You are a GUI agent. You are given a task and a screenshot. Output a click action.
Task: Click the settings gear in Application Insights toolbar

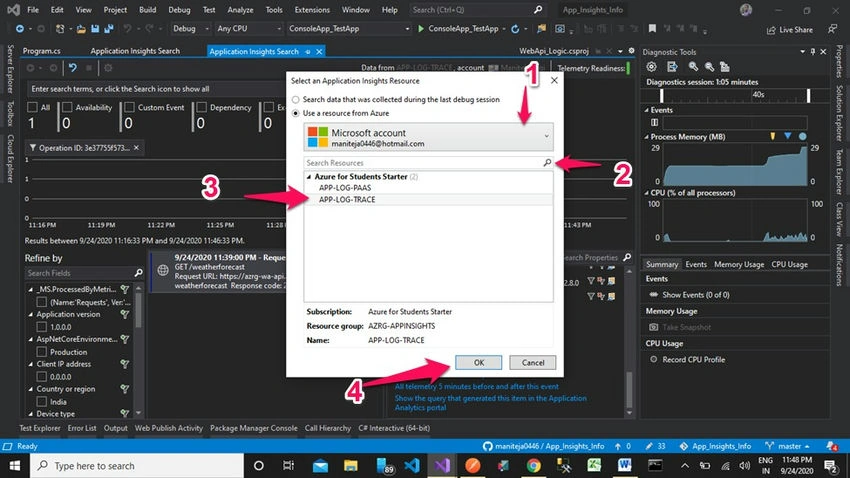(108, 68)
